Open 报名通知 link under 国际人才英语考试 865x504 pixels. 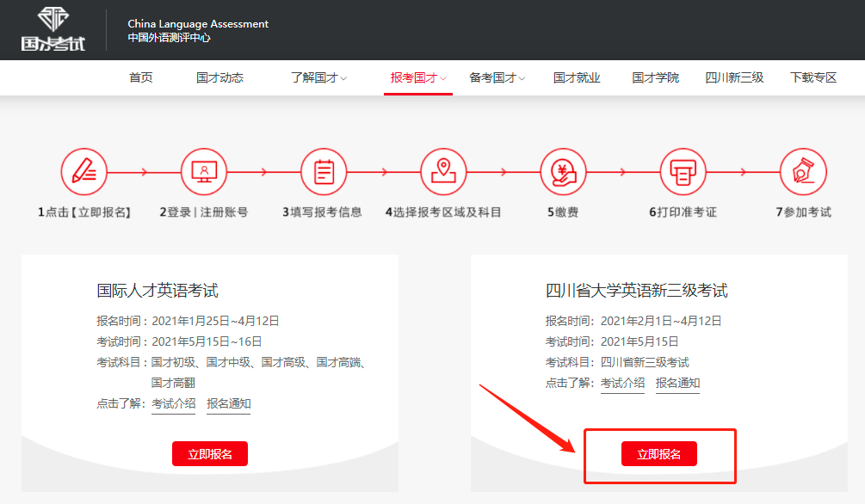pyautogui.click(x=228, y=403)
